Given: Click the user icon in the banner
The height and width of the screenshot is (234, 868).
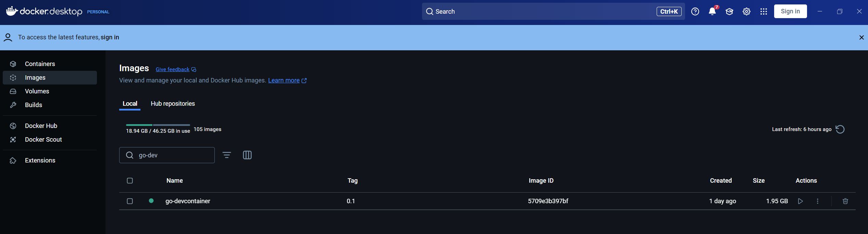Looking at the screenshot, I should 8,37.
